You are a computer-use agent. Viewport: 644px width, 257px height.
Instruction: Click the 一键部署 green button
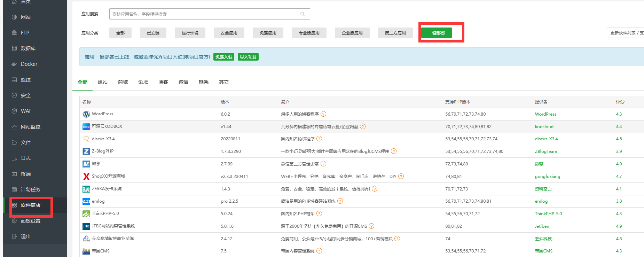click(436, 33)
